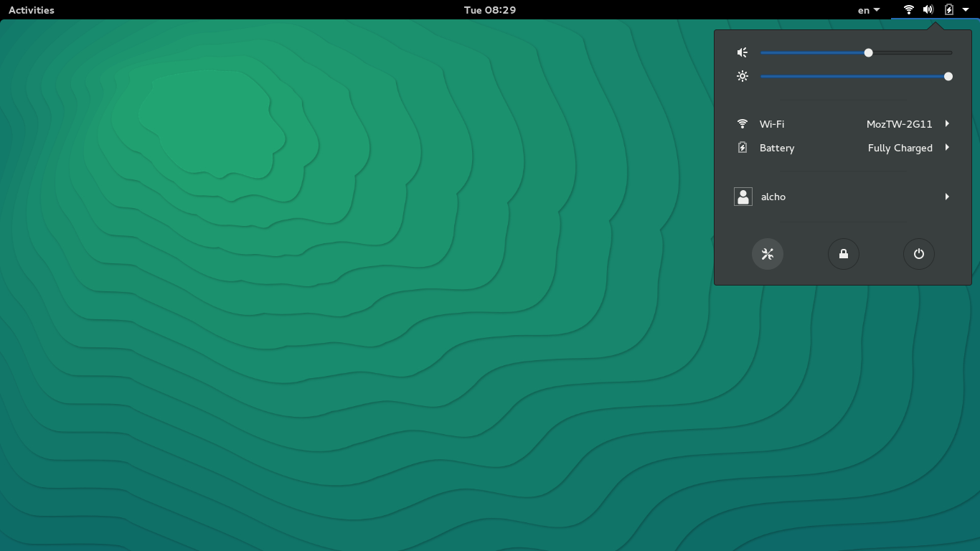980x551 pixels.
Task: Expand the Battery Fully Charged arrow
Action: coord(947,148)
